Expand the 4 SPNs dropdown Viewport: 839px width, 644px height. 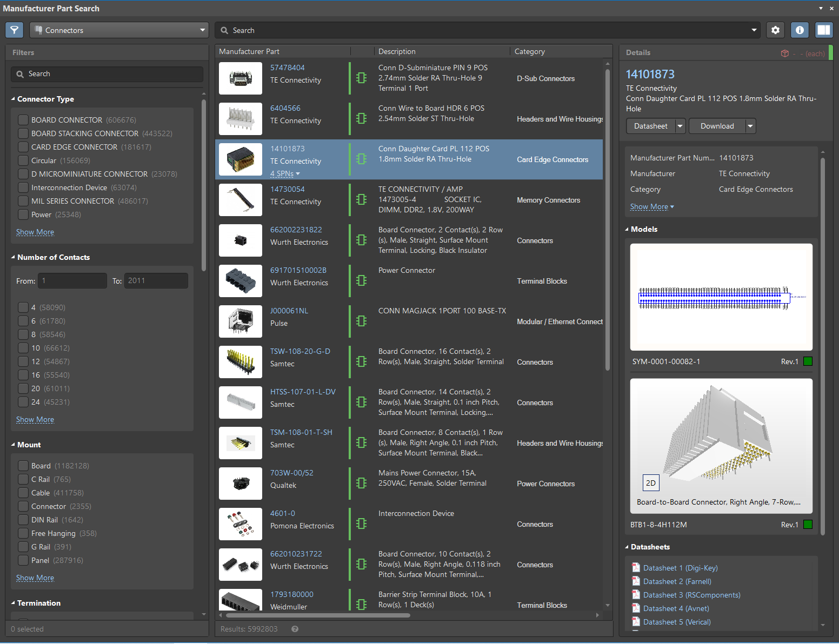click(x=285, y=173)
